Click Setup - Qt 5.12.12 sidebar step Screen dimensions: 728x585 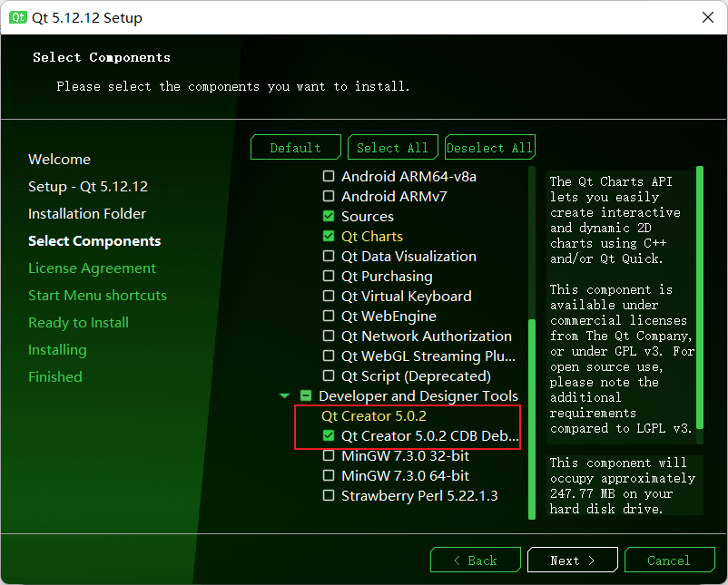88,187
